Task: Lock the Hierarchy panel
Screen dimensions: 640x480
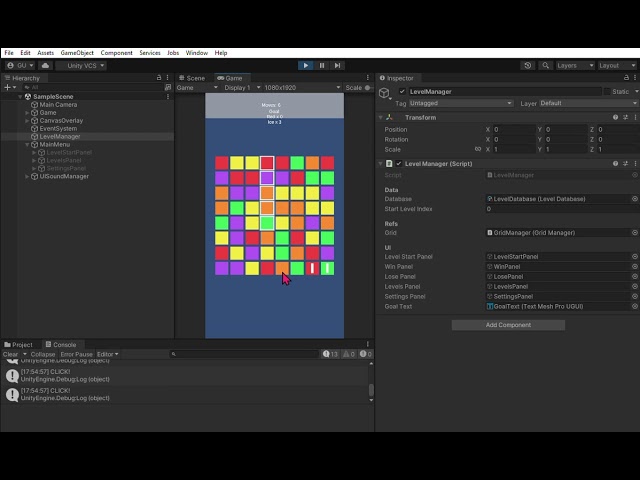Action: click(x=159, y=78)
